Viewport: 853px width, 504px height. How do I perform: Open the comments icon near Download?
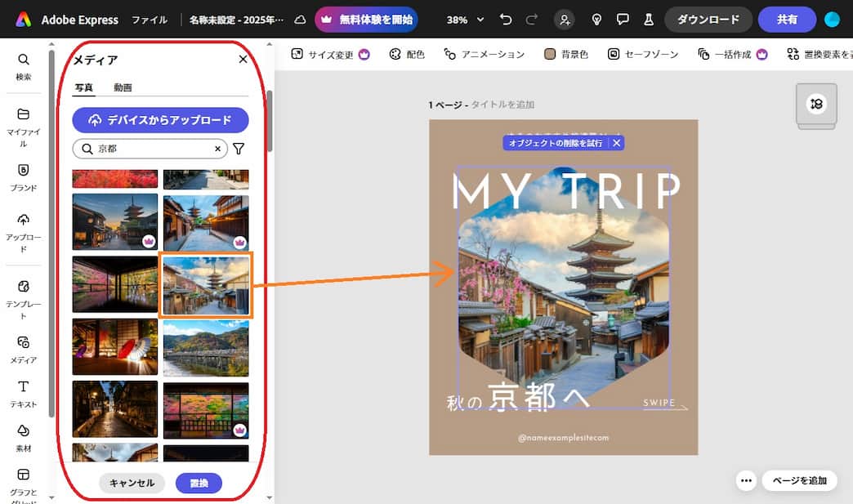click(x=623, y=19)
